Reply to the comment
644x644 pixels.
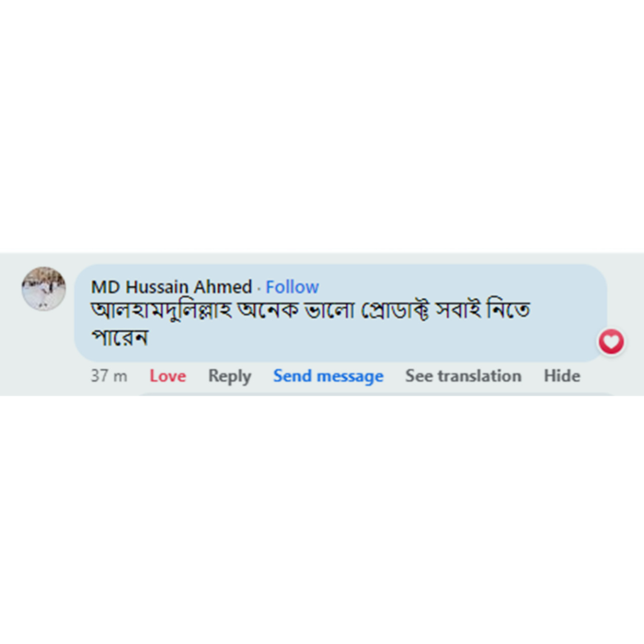(230, 376)
